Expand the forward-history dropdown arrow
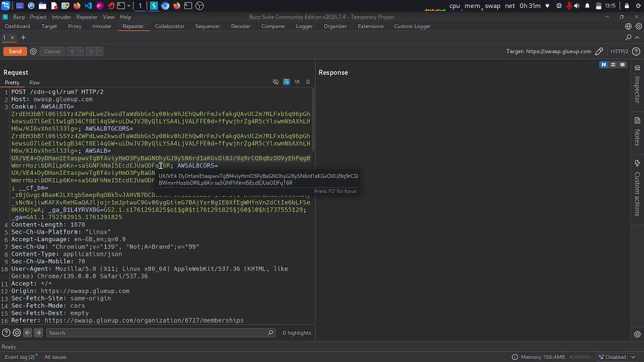This screenshot has height=362, width=644. point(100,51)
